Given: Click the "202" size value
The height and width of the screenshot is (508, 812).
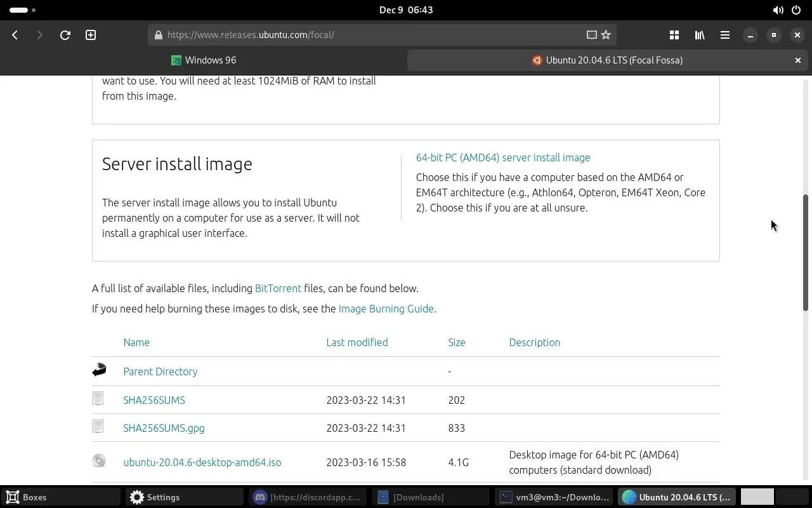Looking at the screenshot, I should [457, 400].
